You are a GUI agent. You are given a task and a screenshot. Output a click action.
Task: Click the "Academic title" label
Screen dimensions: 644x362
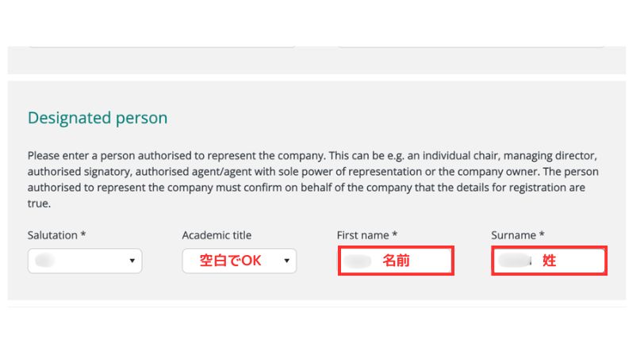point(217,235)
